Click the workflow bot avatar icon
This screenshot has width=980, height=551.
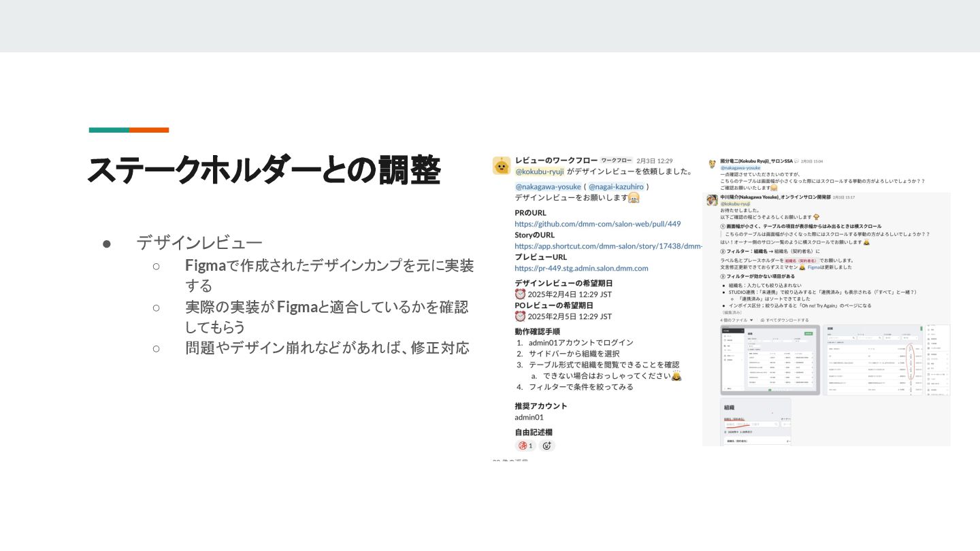502,165
